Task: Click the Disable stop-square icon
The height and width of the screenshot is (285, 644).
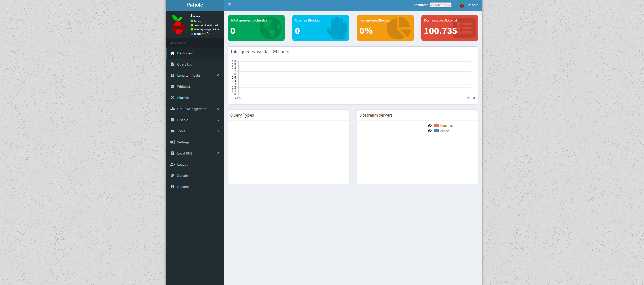Action: 173,120
